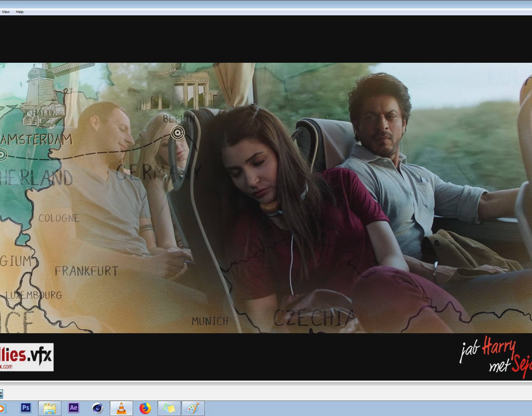
Task: Open Photoshop from the taskbar
Action: pyautogui.click(x=26, y=408)
